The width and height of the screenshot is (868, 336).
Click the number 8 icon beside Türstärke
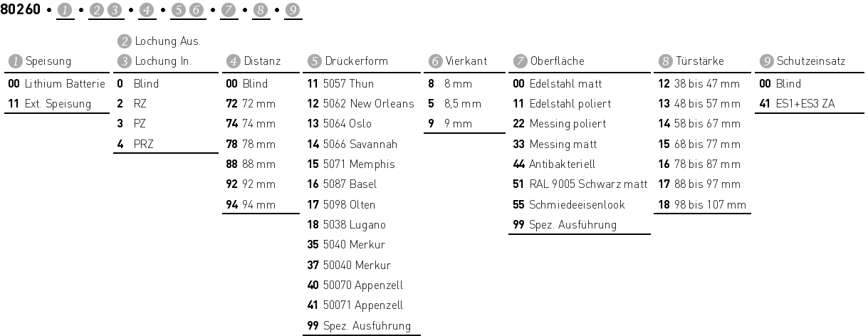(665, 61)
